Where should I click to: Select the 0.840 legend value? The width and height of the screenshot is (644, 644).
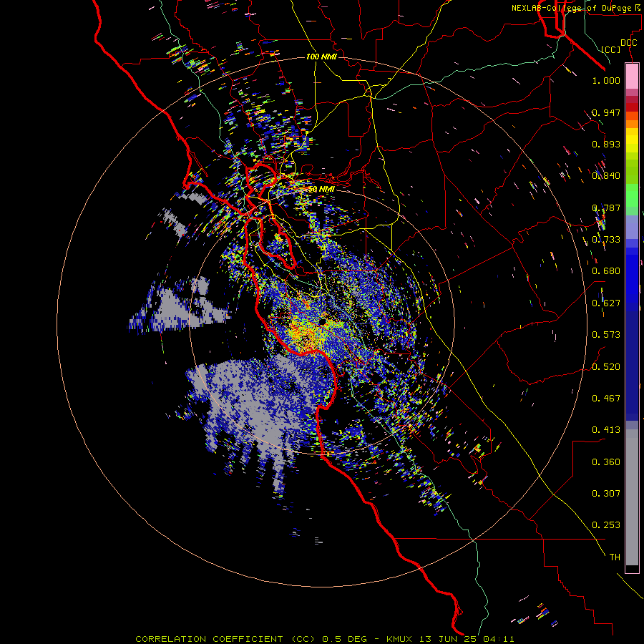(x=606, y=176)
